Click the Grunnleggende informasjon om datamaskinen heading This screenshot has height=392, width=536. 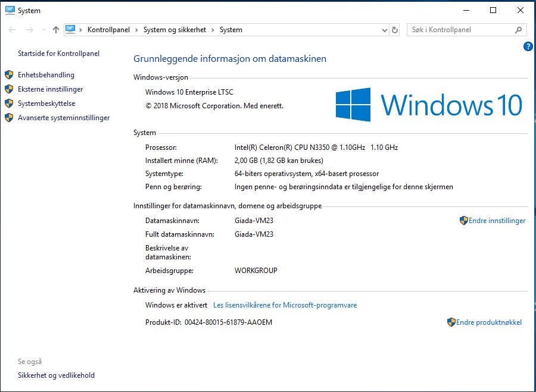click(230, 59)
